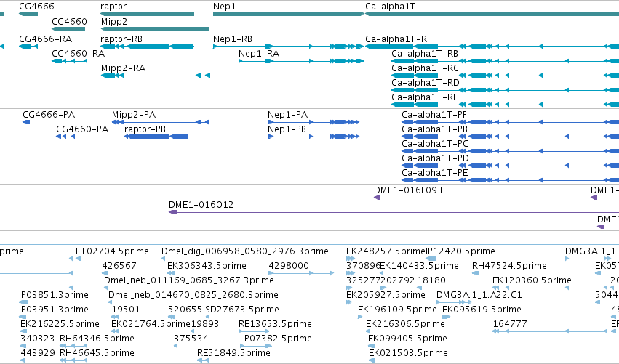Select EST EK120360.5prime

pos(550,288)
